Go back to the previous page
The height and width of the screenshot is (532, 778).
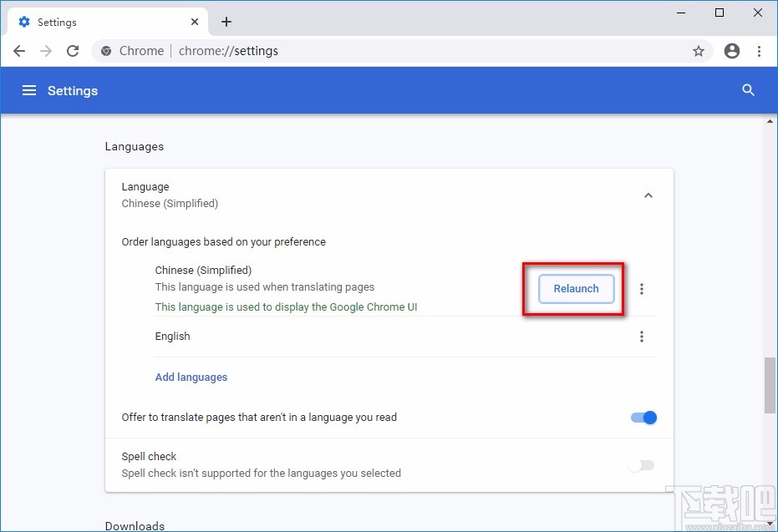pyautogui.click(x=19, y=51)
